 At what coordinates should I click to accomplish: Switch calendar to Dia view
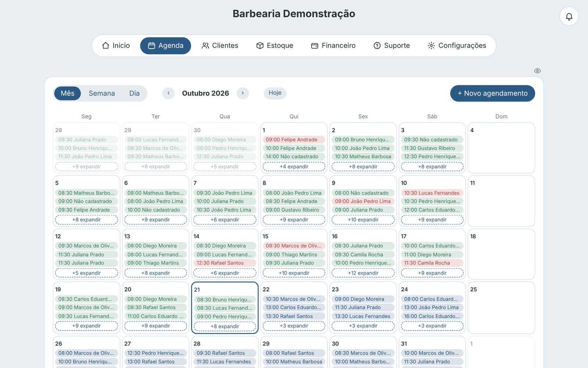tap(135, 93)
